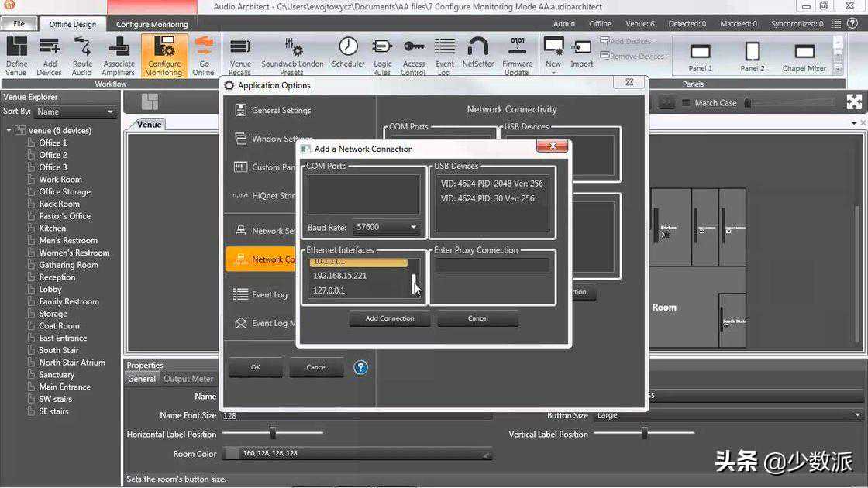
Task: Click the blue help question icon
Action: [x=360, y=367]
